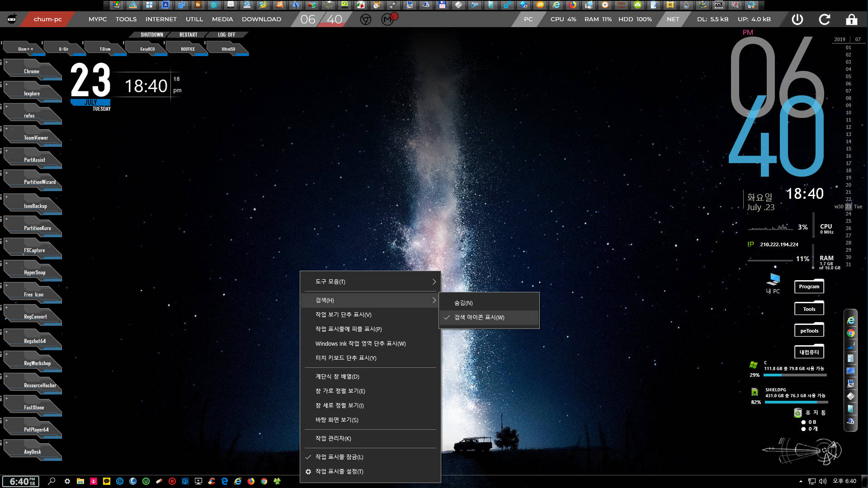The image size is (868, 488).
Task: Open the TOOLS dropdown in the top bar
Action: [126, 19]
